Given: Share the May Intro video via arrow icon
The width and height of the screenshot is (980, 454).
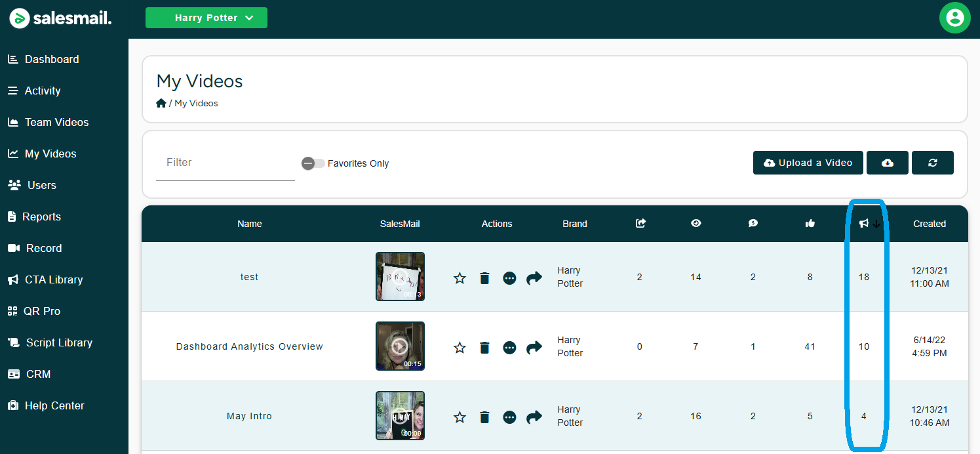Looking at the screenshot, I should pyautogui.click(x=534, y=417).
